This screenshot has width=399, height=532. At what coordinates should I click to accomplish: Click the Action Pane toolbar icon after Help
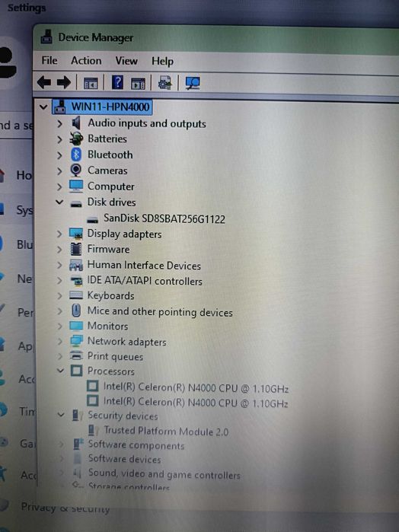(x=138, y=83)
